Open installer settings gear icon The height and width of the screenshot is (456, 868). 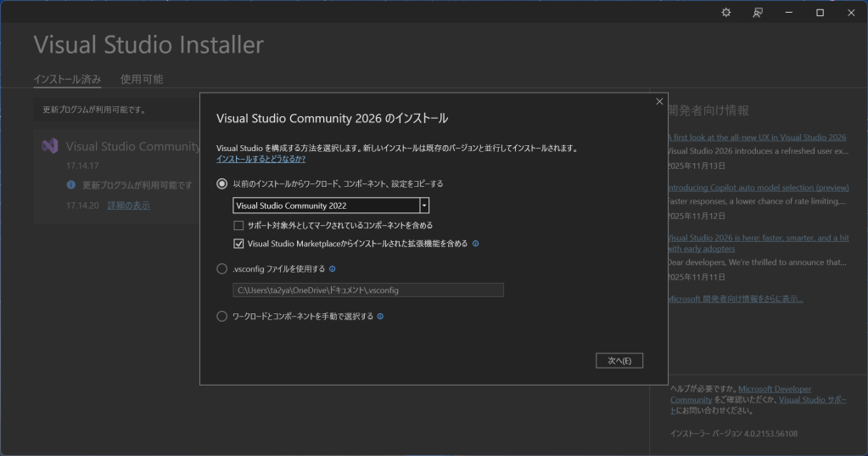(725, 13)
